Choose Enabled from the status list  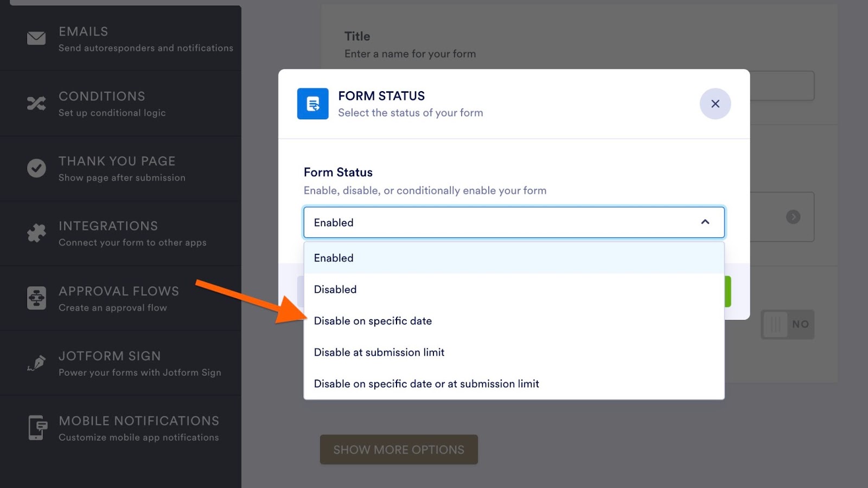[x=334, y=258]
